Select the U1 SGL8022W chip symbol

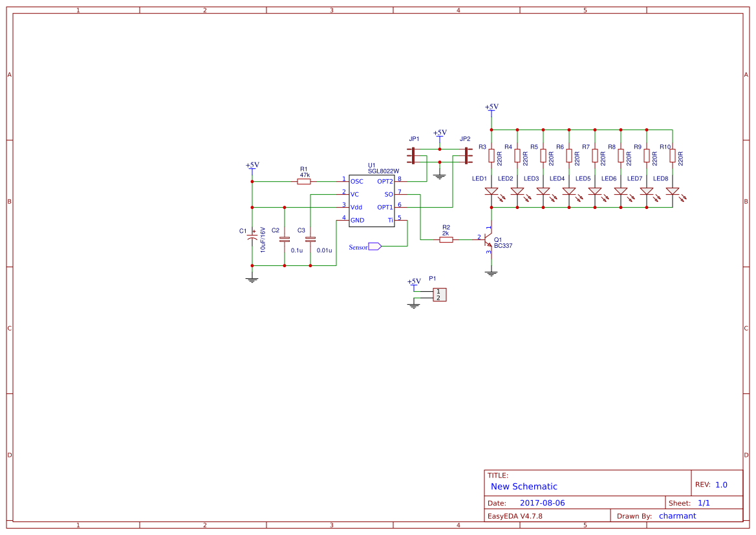[371, 201]
